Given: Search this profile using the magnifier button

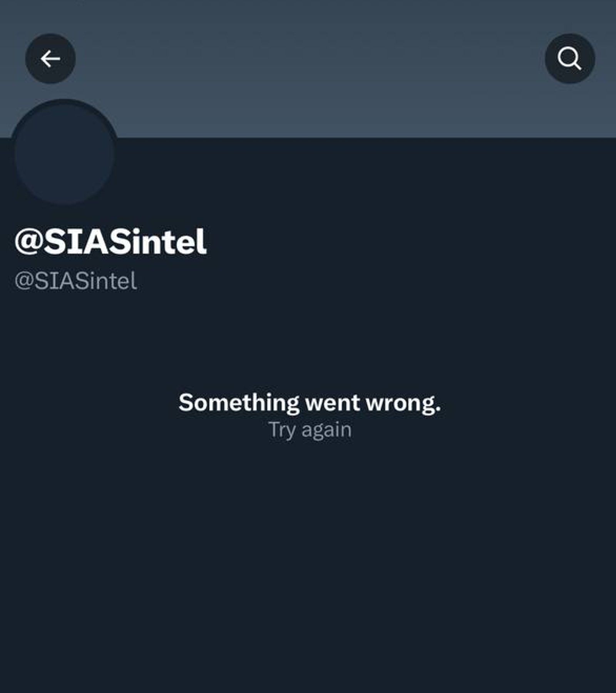Looking at the screenshot, I should 570,59.
